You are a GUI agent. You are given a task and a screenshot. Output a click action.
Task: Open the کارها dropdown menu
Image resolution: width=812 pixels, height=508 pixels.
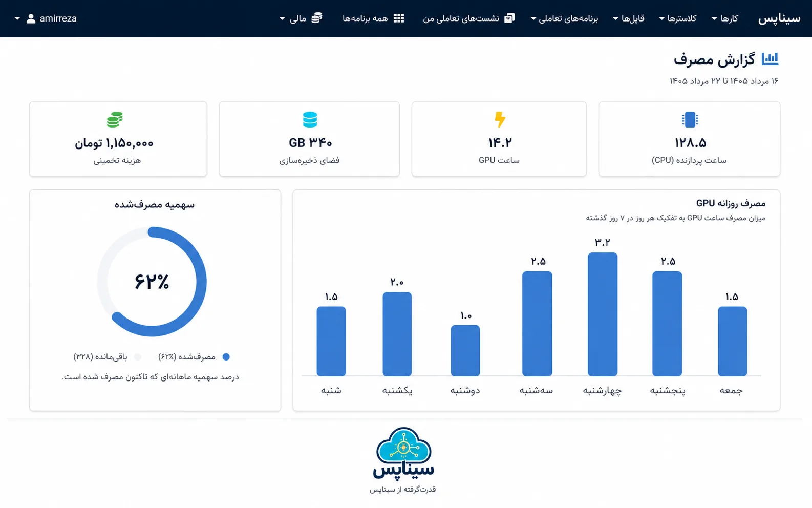pyautogui.click(x=724, y=18)
